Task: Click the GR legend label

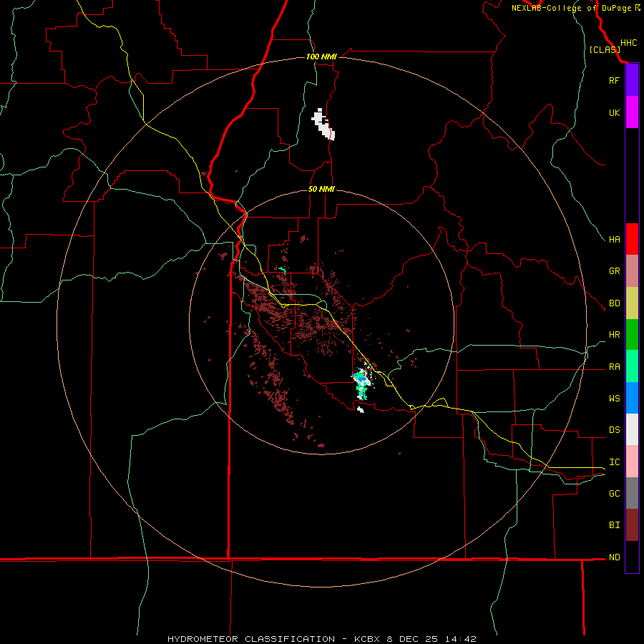Action: point(614,270)
